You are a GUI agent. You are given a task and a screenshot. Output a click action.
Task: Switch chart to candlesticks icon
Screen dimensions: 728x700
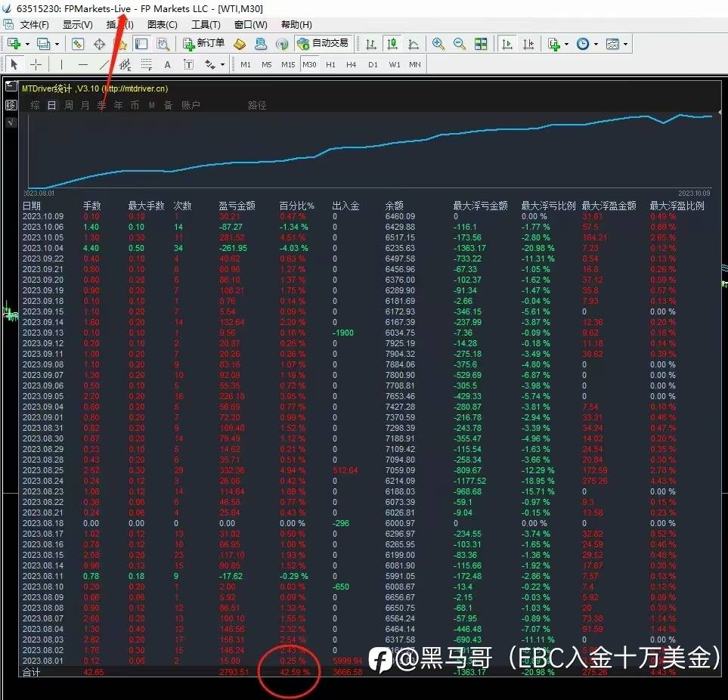[392, 44]
